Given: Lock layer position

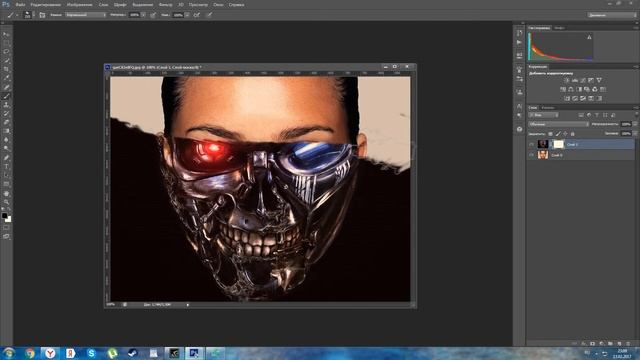Looking at the screenshot, I should click(x=565, y=134).
